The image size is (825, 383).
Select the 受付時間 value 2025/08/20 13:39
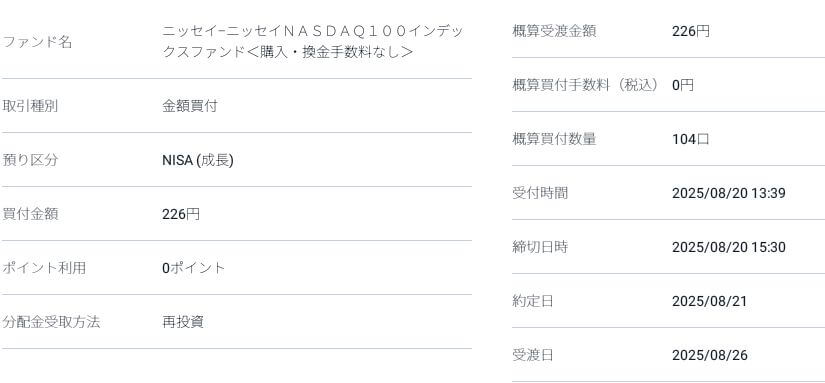tap(729, 193)
